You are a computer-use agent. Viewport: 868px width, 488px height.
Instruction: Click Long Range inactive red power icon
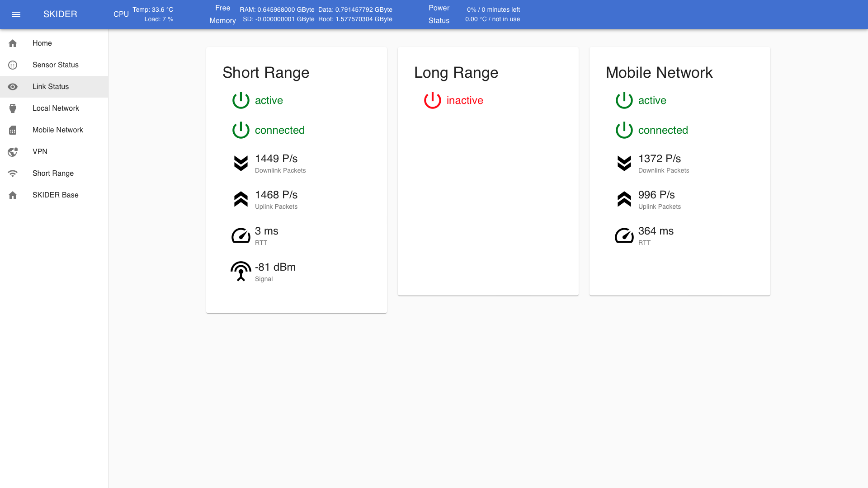[x=433, y=100]
